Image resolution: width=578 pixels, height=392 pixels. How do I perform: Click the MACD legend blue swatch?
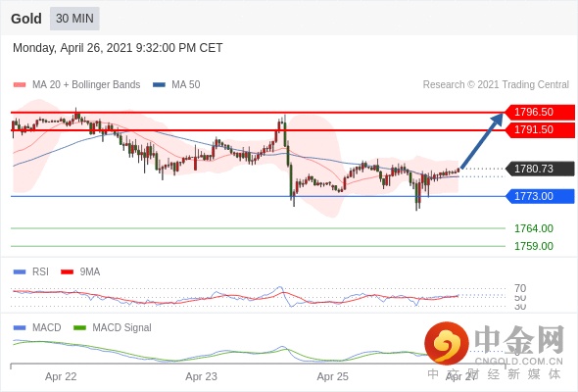[20, 327]
